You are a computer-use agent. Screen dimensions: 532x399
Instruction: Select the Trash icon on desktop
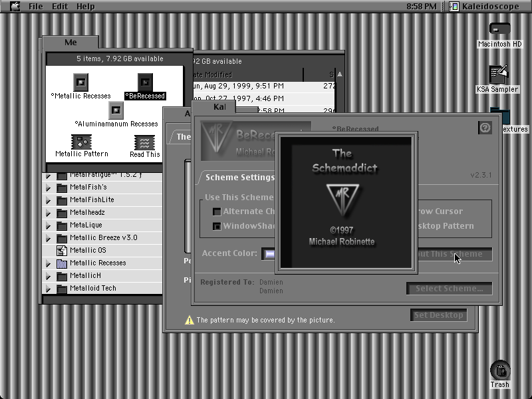point(500,370)
